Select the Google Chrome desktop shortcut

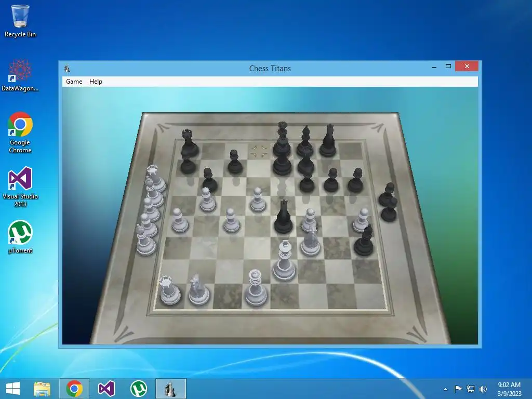tap(20, 132)
